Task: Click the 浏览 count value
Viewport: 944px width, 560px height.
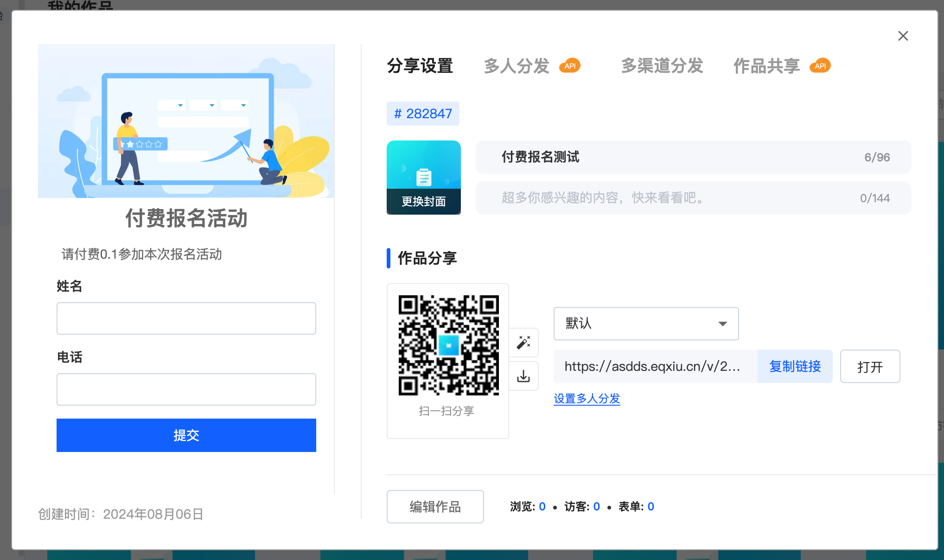Action: 542,507
